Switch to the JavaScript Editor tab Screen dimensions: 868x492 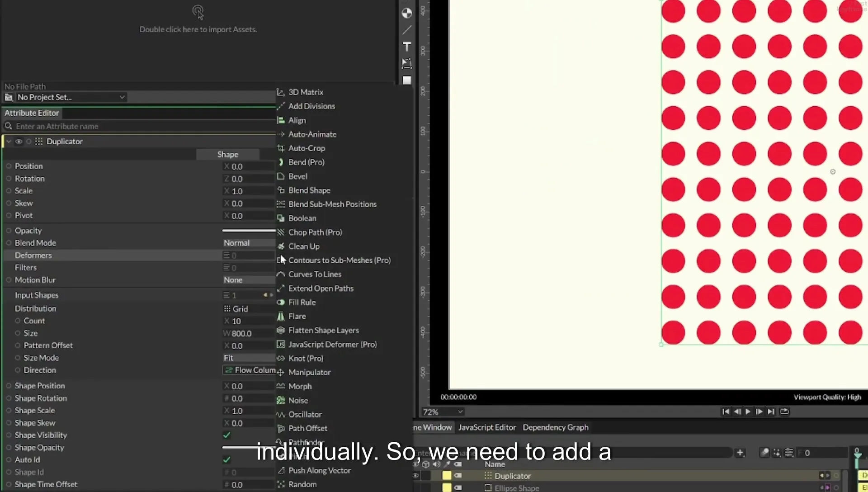487,427
